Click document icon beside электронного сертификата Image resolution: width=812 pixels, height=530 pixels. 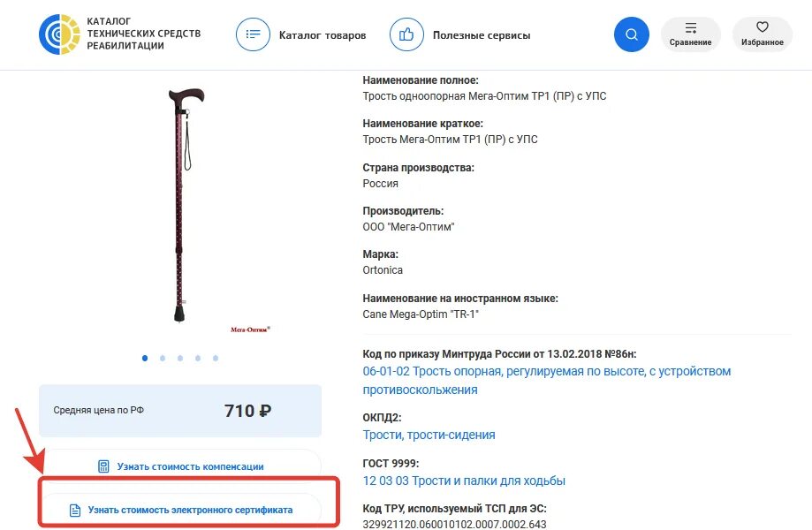75,511
